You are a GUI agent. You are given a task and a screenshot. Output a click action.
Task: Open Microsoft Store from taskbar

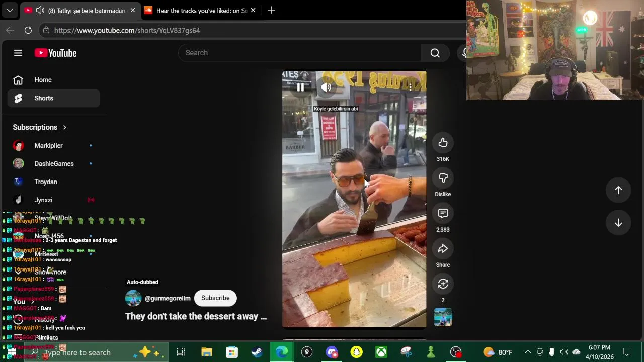(231, 352)
